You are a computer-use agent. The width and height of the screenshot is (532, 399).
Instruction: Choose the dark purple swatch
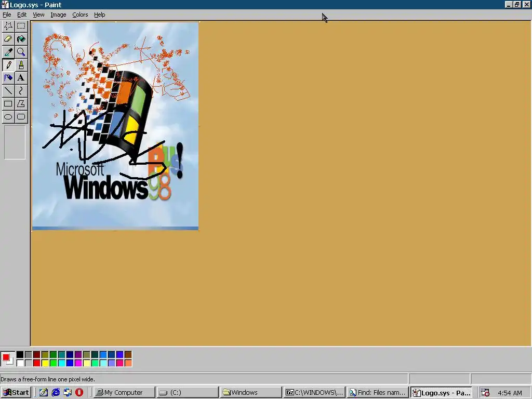78,355
